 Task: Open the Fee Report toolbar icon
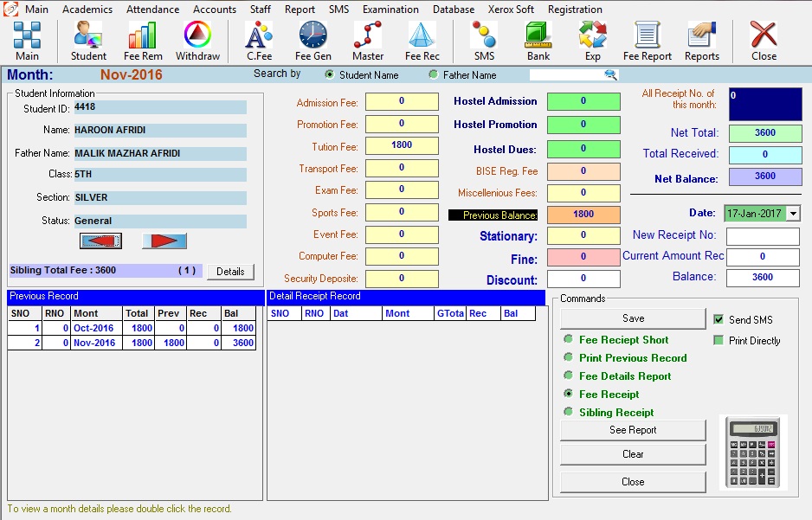[x=648, y=41]
